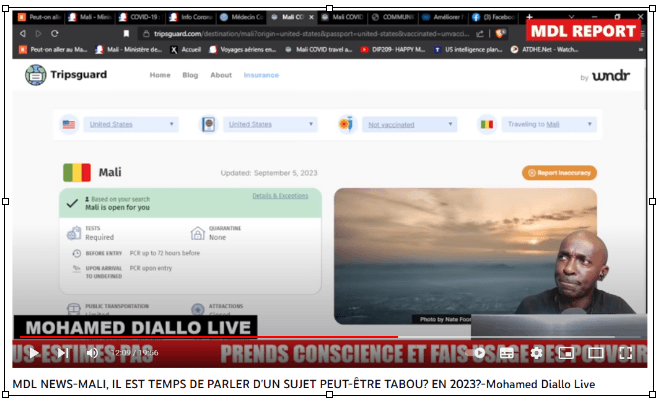Click the Attractions icon
659x403 pixels.
click(x=198, y=310)
